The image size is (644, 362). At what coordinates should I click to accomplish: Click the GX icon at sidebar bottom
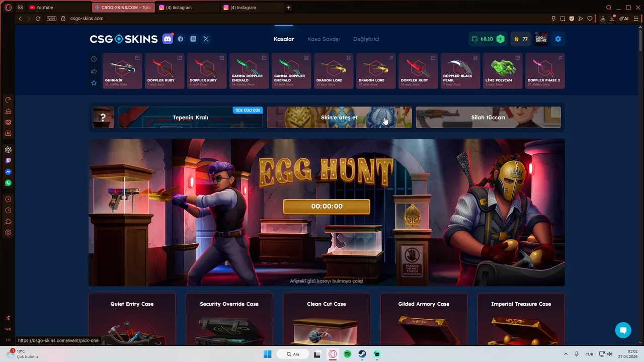8,329
